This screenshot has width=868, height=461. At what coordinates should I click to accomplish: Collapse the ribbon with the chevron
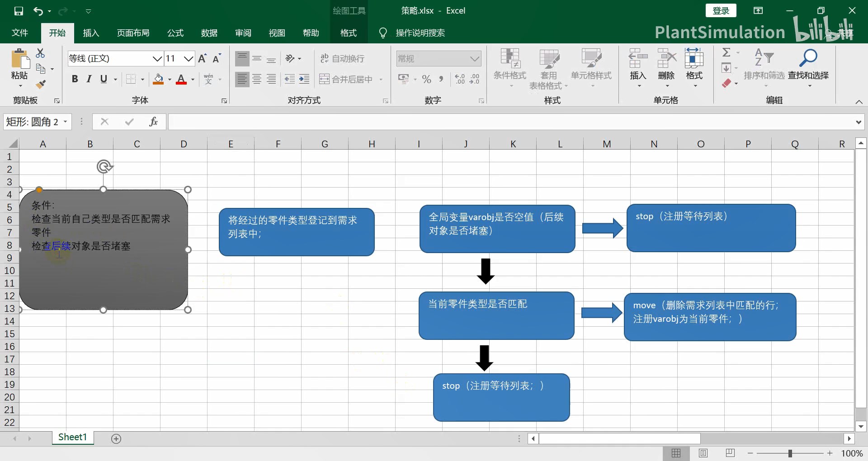pos(859,102)
